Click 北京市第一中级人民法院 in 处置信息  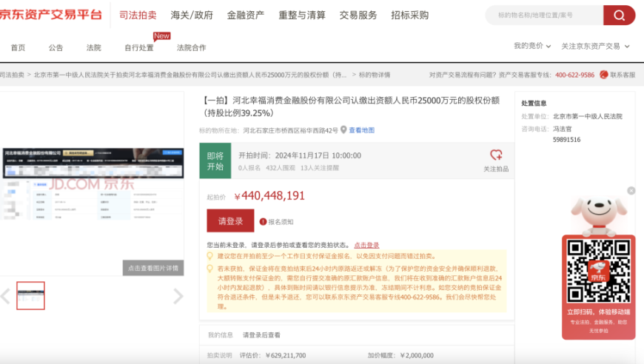point(588,116)
